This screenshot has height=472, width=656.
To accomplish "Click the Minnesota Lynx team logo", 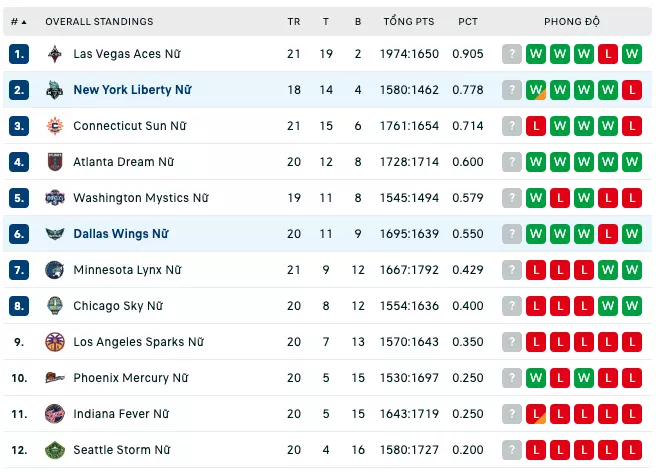I will tap(55, 270).
